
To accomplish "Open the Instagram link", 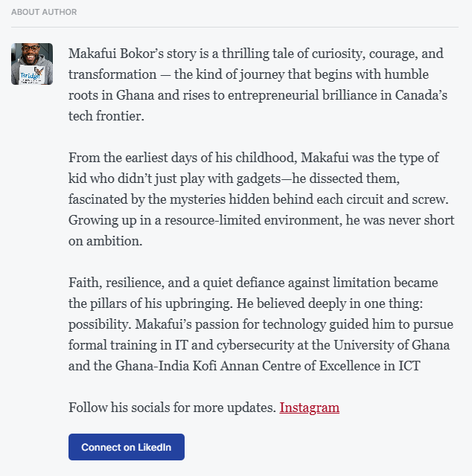I will click(x=309, y=408).
